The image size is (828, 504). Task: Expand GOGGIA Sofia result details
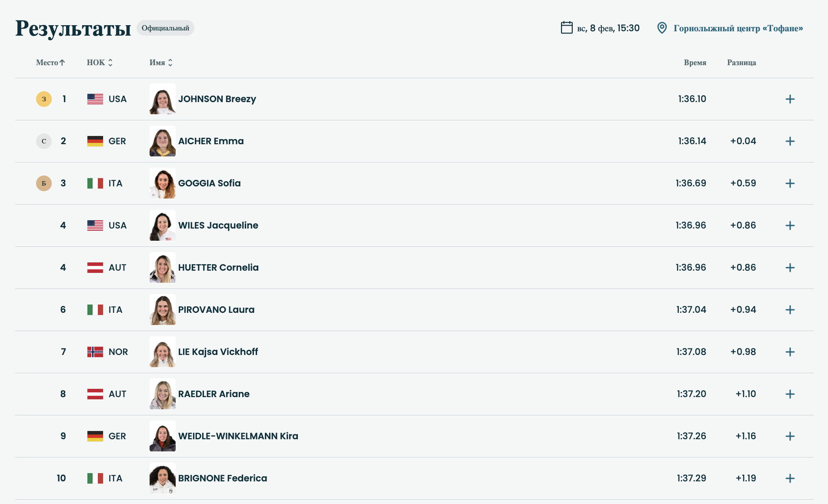[x=790, y=183]
